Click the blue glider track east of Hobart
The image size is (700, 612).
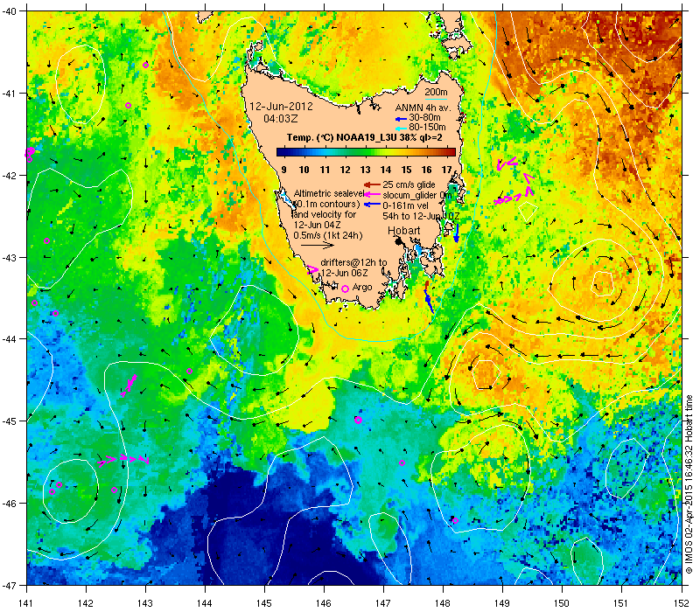click(x=456, y=233)
